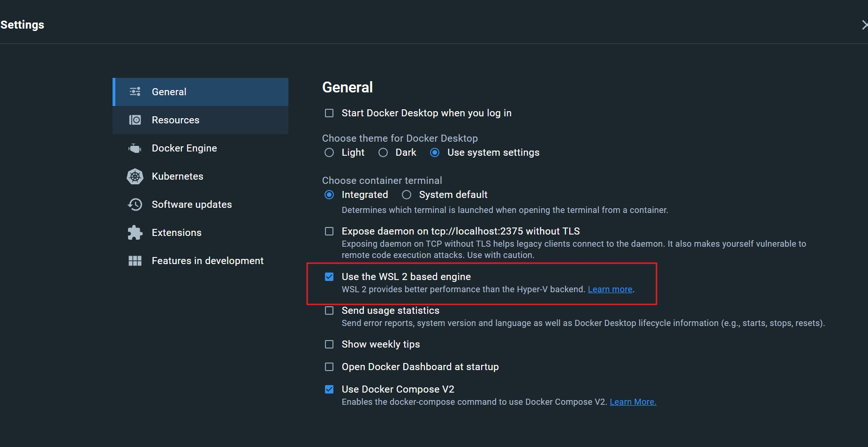
Task: Enable Show weekly tips checkbox
Action: coord(329,344)
